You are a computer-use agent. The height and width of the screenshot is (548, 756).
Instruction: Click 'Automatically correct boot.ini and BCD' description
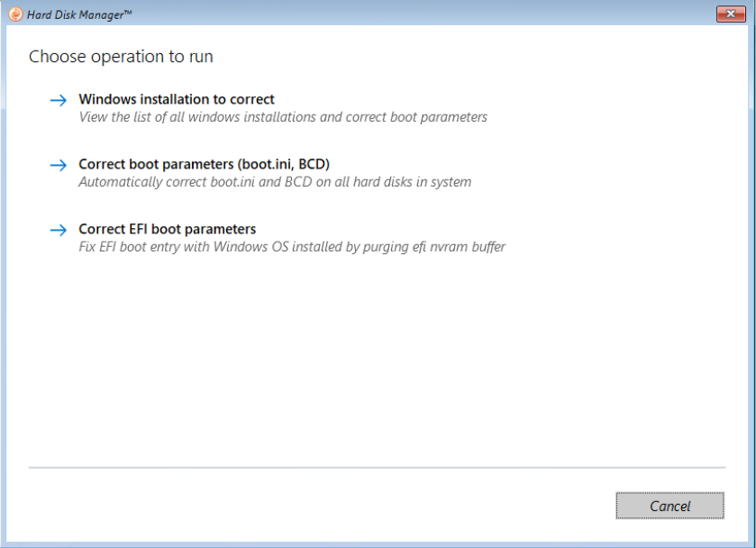275,182
